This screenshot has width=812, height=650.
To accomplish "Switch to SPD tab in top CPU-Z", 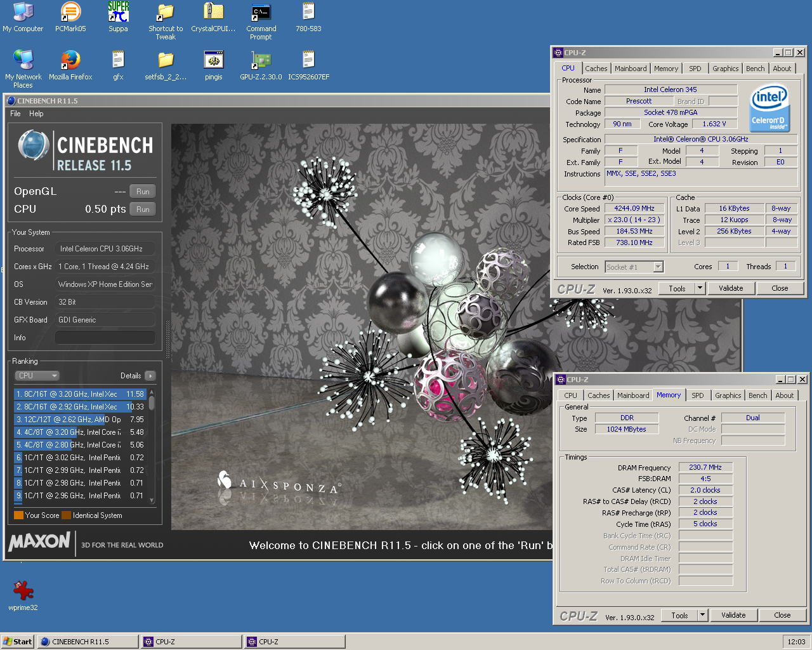I will 695,69.
